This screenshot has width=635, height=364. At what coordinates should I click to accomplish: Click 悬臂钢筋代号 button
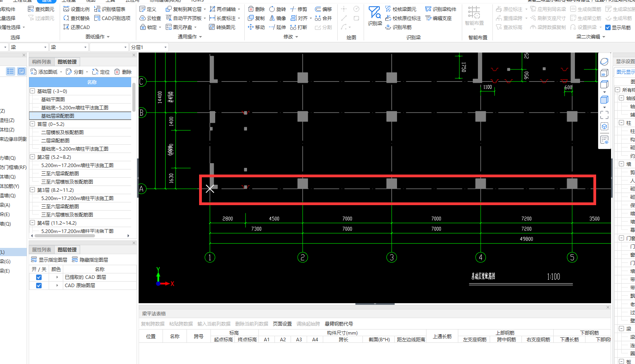pyautogui.click(x=339, y=324)
